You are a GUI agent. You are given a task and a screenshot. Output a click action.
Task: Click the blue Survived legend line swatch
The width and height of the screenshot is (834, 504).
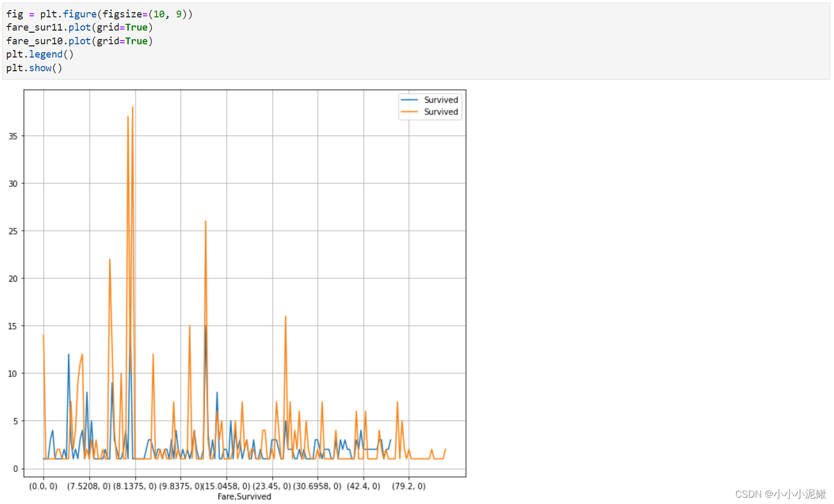click(409, 100)
